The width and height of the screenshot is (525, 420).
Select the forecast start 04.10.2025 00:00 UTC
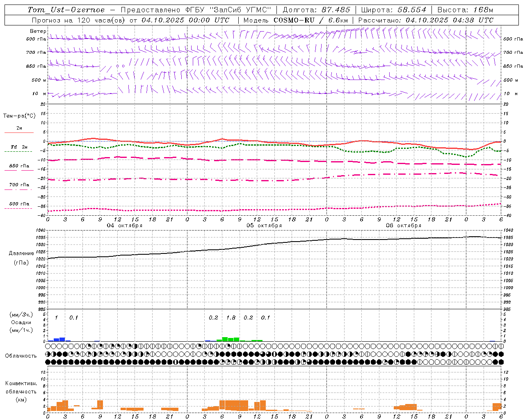[x=185, y=20]
